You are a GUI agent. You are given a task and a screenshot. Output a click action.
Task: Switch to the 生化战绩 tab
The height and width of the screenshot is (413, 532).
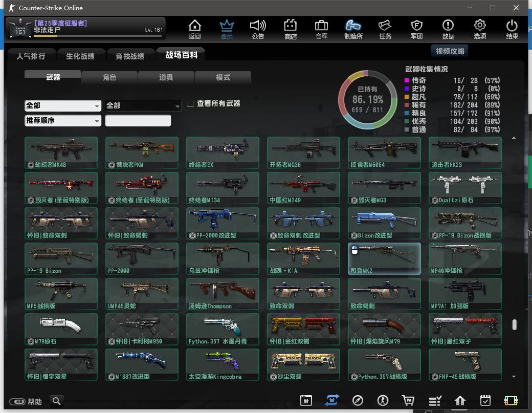click(x=80, y=56)
